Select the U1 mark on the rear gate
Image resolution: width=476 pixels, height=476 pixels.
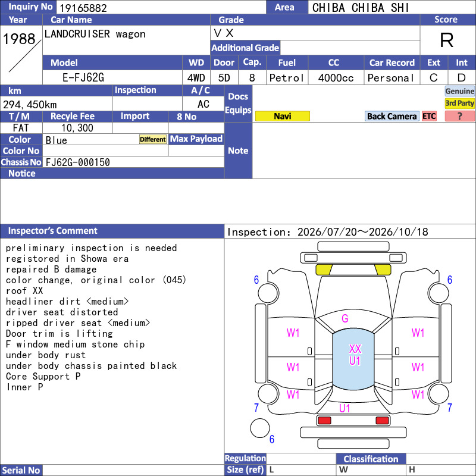[x=345, y=408]
